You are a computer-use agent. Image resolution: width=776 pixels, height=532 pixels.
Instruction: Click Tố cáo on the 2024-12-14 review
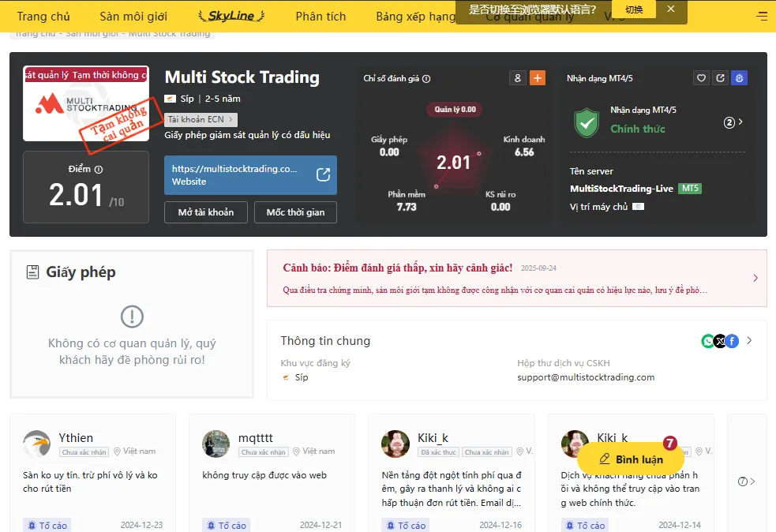(x=585, y=525)
